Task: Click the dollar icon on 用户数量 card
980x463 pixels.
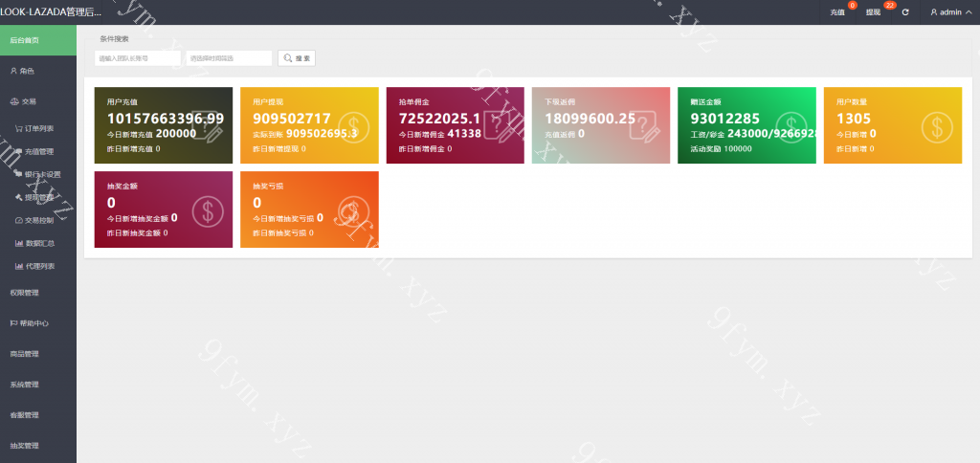Action: (937, 127)
